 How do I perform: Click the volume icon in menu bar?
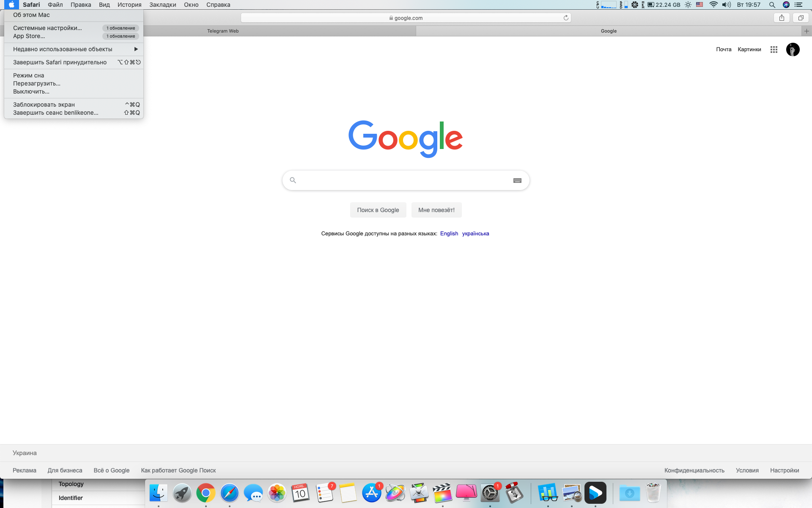[727, 5]
